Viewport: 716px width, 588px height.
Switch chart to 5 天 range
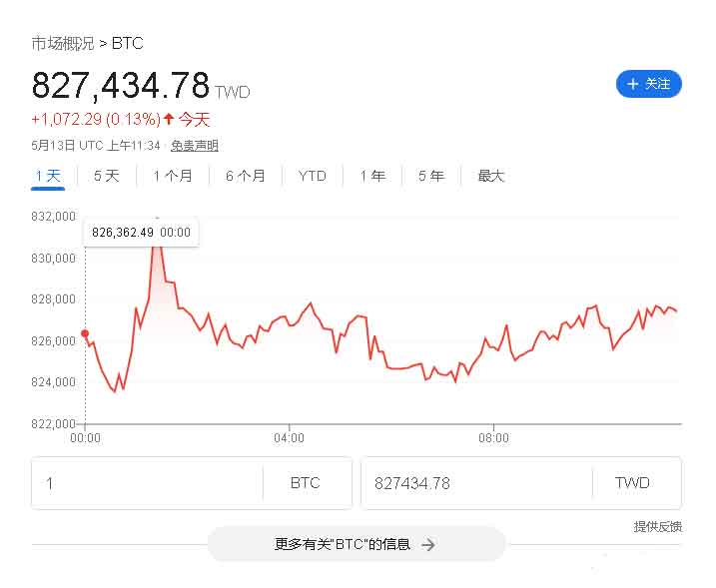pos(106,176)
